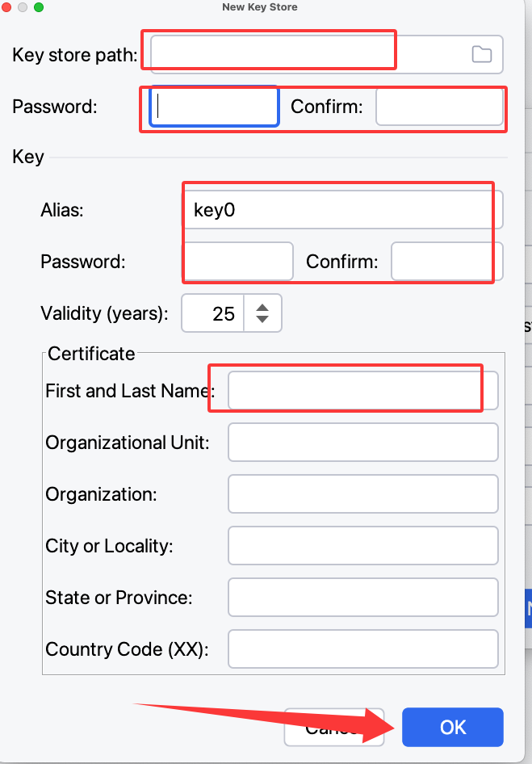The width and height of the screenshot is (532, 764).
Task: Decrease Validity years with down arrow
Action: [x=262, y=321]
